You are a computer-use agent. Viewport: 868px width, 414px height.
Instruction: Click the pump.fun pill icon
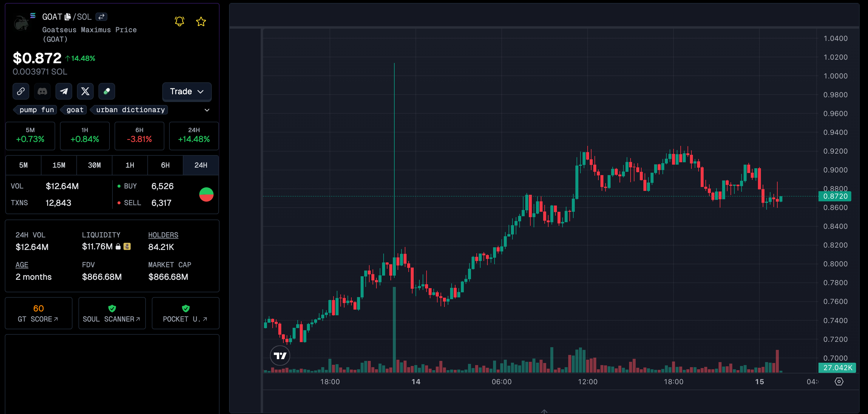point(107,91)
